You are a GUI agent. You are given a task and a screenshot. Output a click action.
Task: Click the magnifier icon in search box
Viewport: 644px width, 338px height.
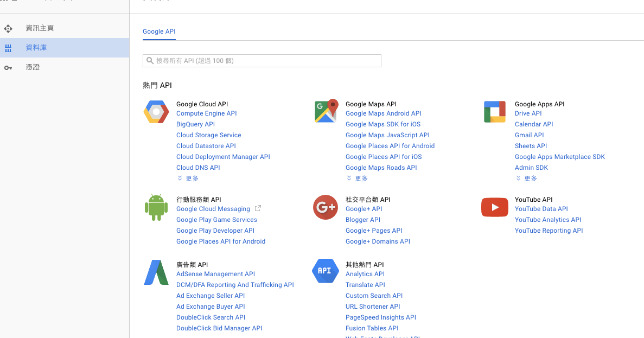[150, 61]
